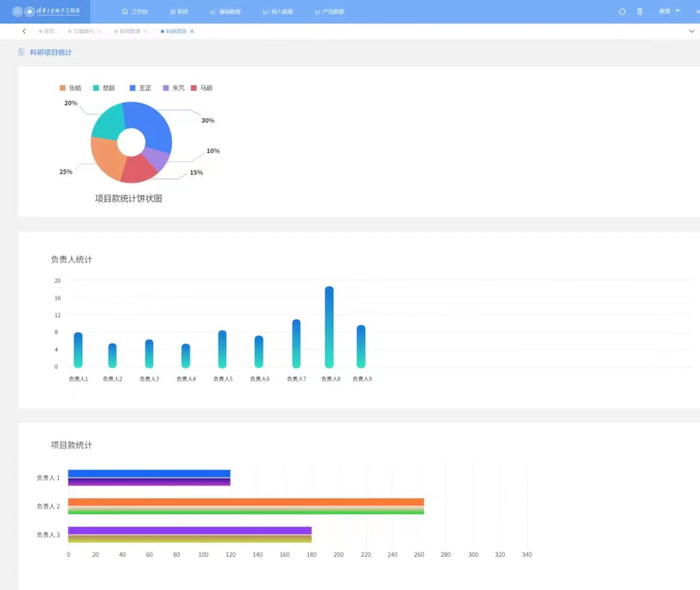Click the red 15% pie slice
The image size is (700, 590).
click(x=137, y=170)
